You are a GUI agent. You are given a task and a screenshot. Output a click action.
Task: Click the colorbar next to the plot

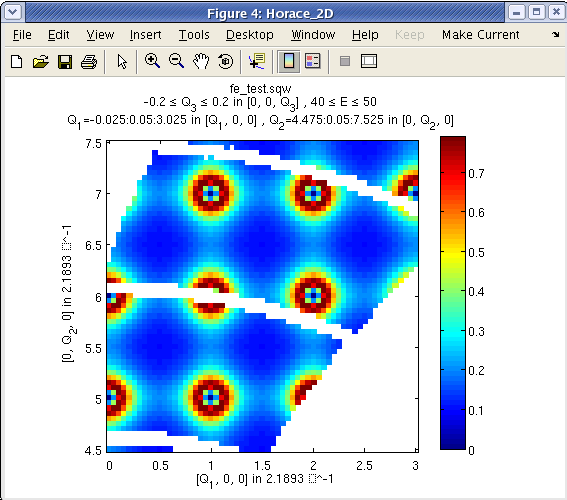[453, 293]
